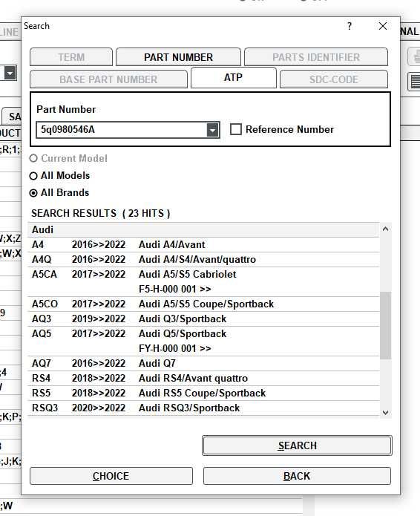Select the Audi A5/S5 Coupe/Sportback row
420x516 pixels.
point(204,304)
